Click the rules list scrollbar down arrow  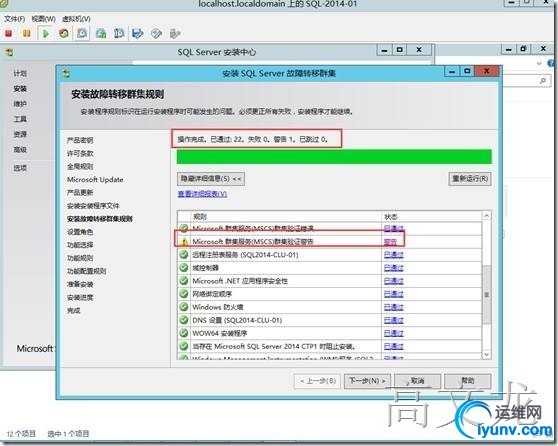point(486,355)
